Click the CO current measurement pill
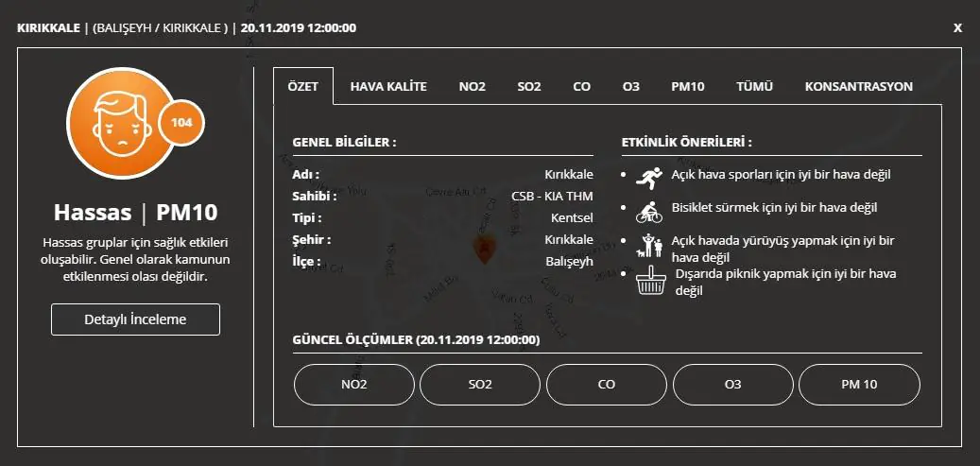Screen dimensions: 980x466 point(607,385)
